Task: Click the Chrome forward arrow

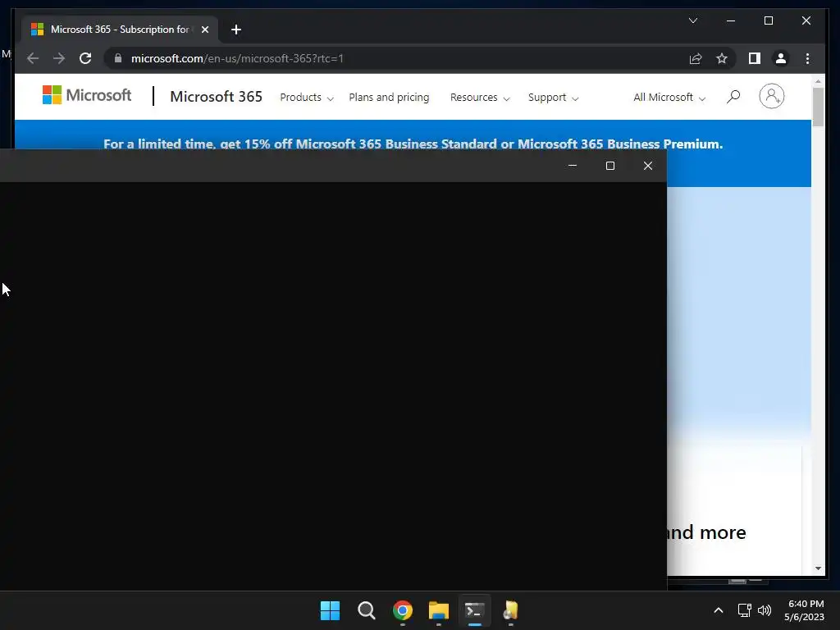Action: 59,58
